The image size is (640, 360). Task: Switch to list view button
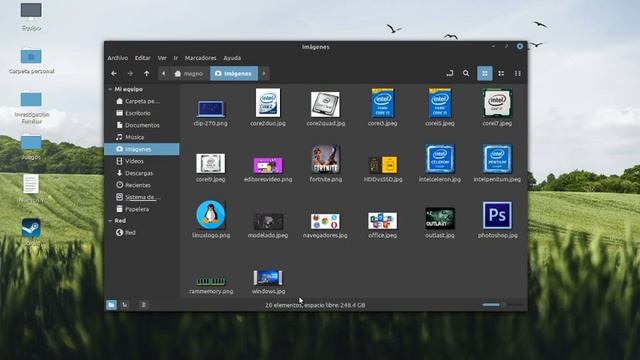501,73
